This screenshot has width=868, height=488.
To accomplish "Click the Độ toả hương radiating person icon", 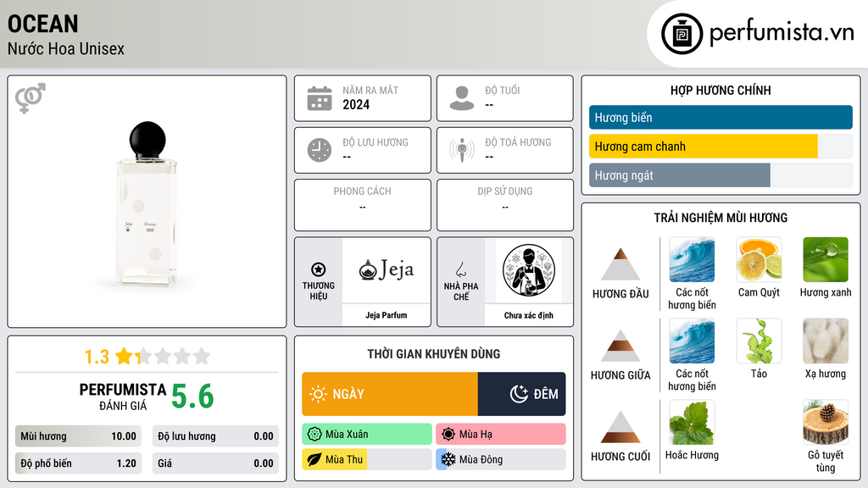I will (462, 150).
